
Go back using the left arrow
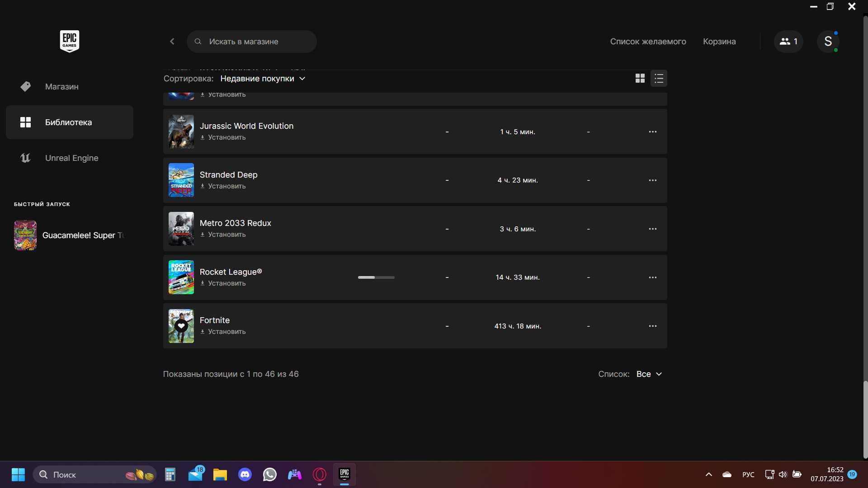coord(172,42)
